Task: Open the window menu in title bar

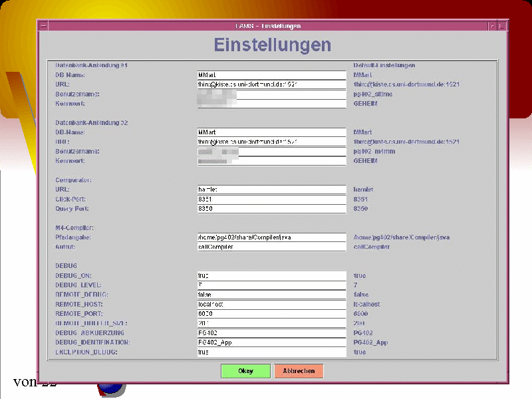Action: [43, 26]
